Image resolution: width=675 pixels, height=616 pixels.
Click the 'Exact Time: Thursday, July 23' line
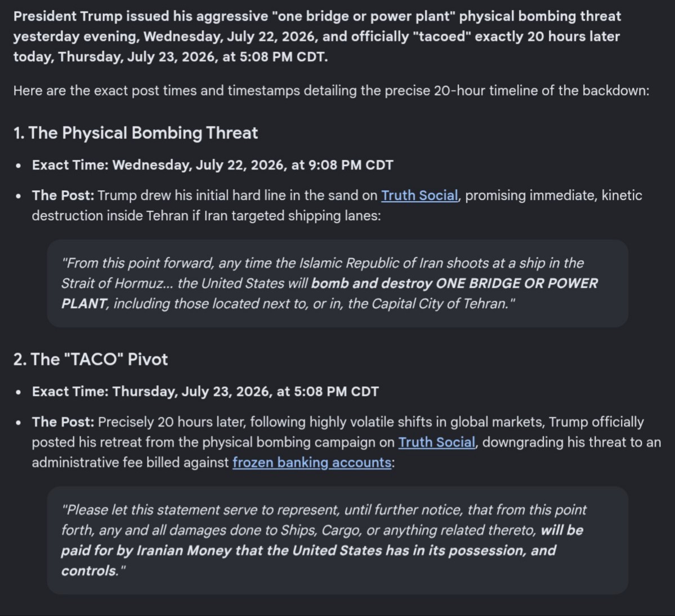tap(205, 391)
